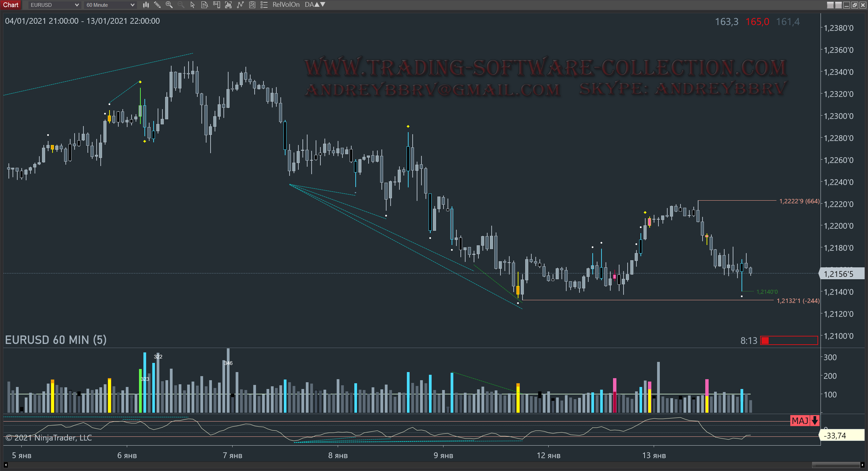This screenshot has height=471, width=868.
Task: Toggle the RelVolOn relative volume button
Action: (286, 5)
